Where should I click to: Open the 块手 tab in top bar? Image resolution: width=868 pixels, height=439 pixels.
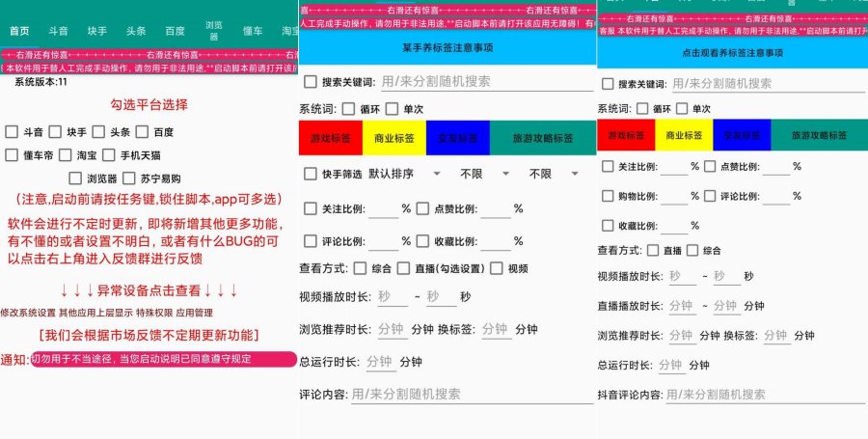pyautogui.click(x=96, y=31)
